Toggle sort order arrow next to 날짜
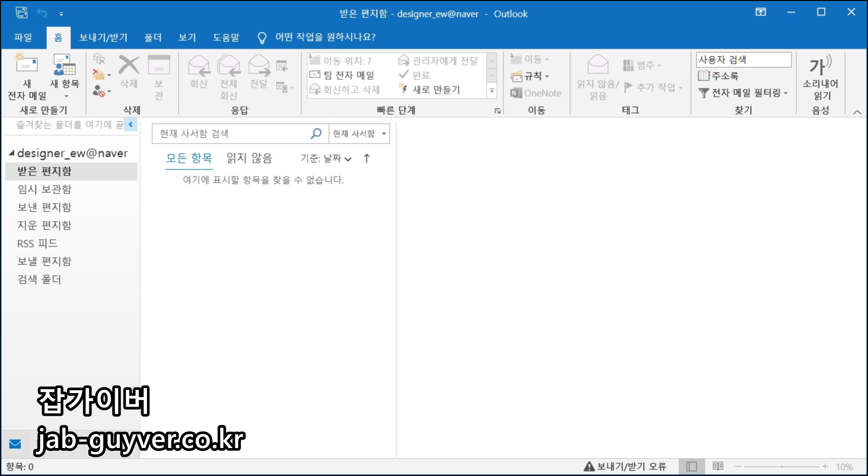This screenshot has width=868, height=476. tap(366, 158)
